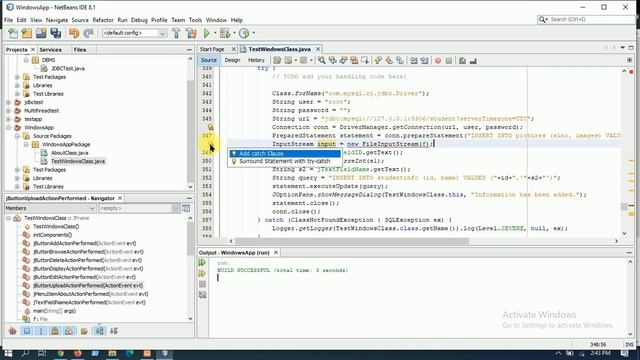The height and width of the screenshot is (360, 640).
Task: Click the Redo toolbar icon
Action: pos(88,33)
